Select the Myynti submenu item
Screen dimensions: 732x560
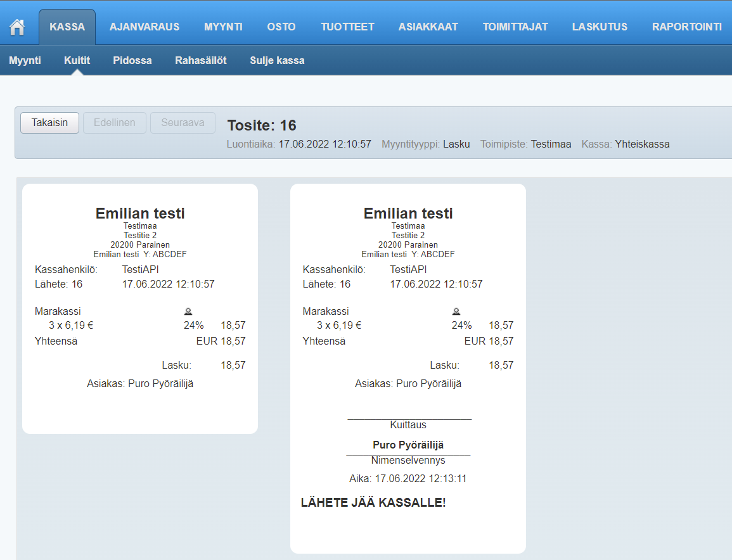pyautogui.click(x=25, y=61)
